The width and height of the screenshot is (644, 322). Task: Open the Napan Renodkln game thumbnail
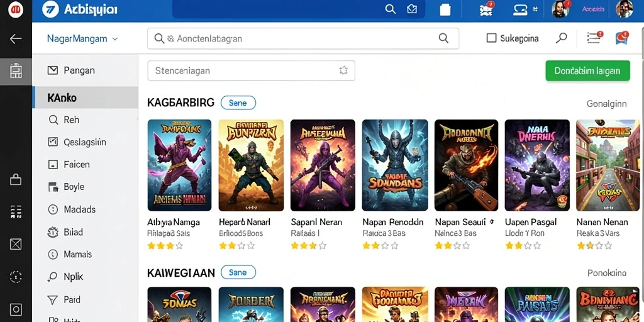pos(395,165)
